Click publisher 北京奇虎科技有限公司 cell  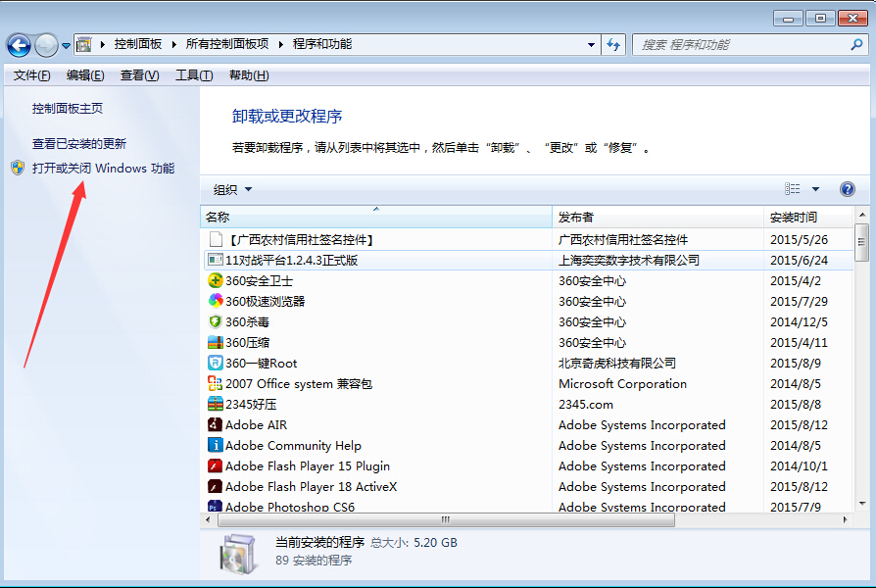[x=617, y=364]
